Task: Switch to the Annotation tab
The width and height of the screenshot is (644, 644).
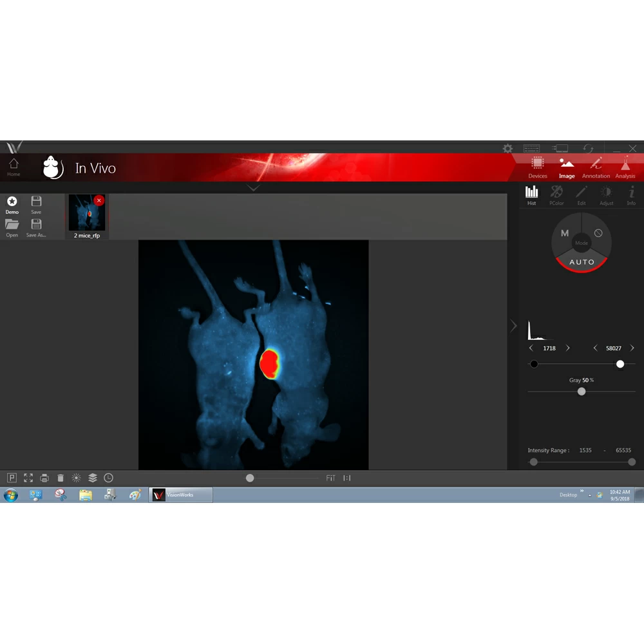Action: coord(596,167)
